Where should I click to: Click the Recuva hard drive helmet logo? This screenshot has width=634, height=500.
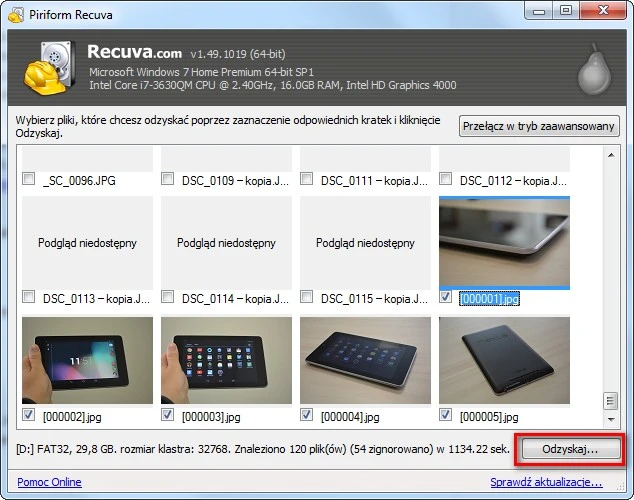pyautogui.click(x=49, y=68)
